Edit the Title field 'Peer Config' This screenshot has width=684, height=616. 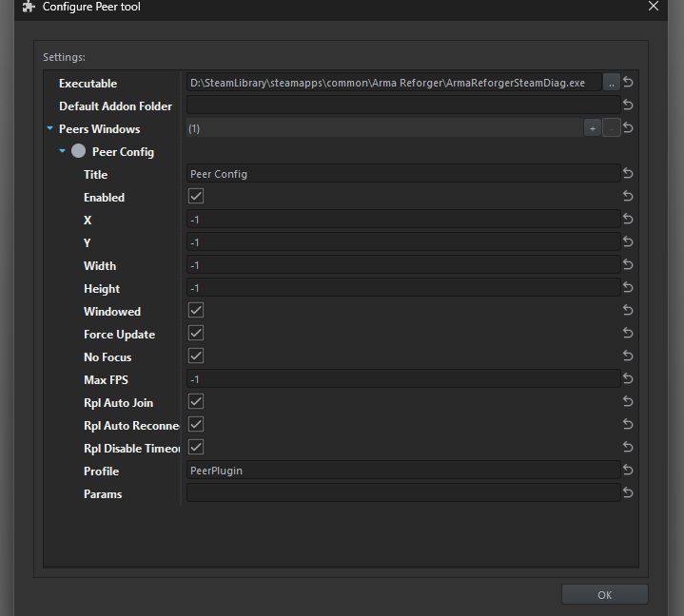(x=403, y=174)
